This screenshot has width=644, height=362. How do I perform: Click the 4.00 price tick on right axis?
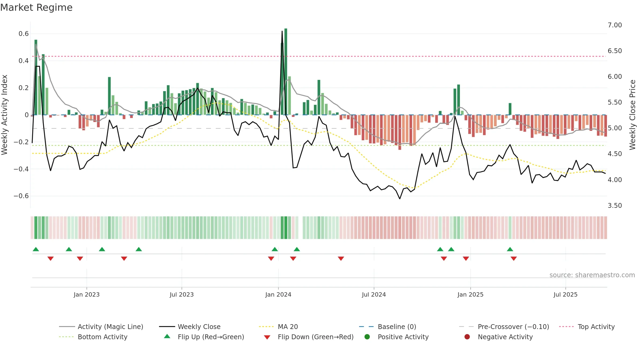click(615, 179)
